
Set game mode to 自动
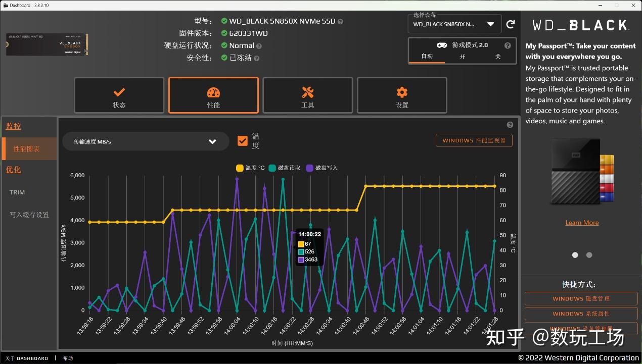(x=427, y=57)
